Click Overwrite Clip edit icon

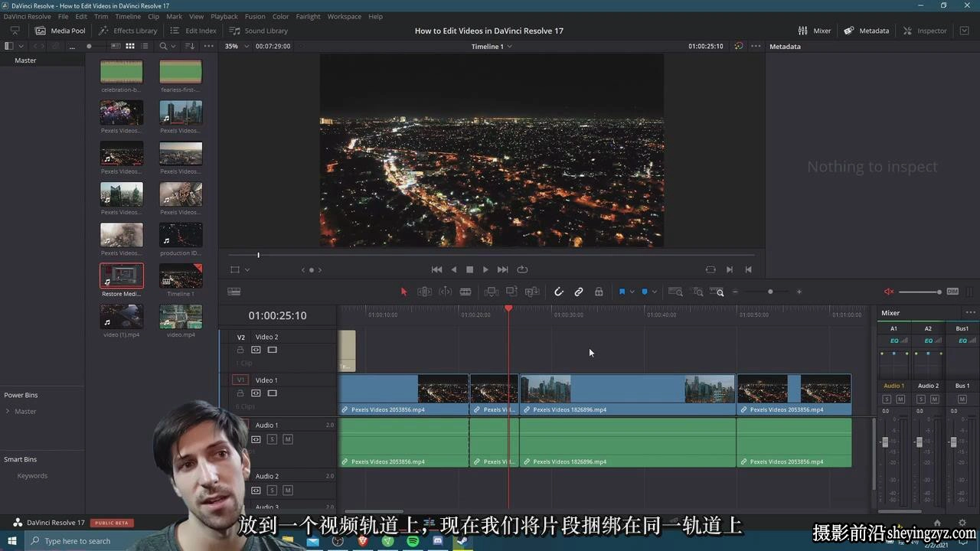click(511, 292)
